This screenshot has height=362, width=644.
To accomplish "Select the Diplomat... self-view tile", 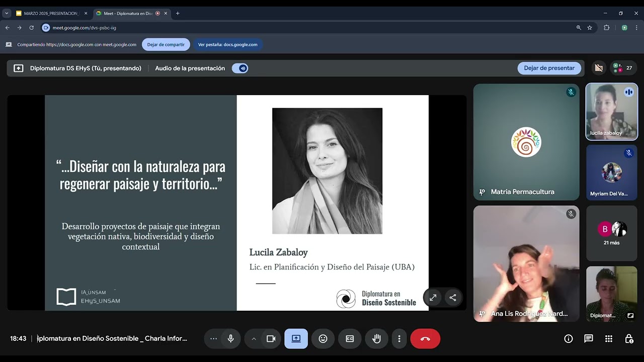I will (x=612, y=294).
